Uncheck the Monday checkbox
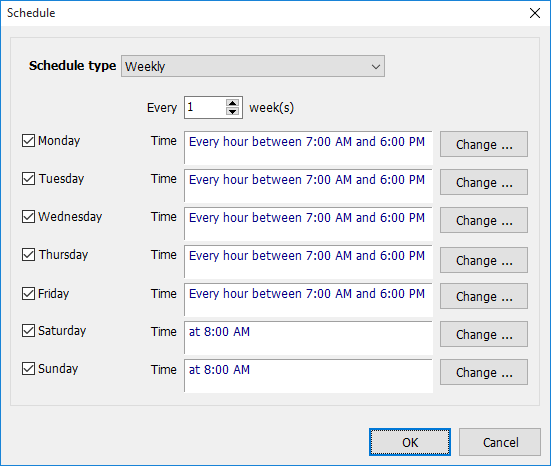551x466 pixels. click(28, 141)
